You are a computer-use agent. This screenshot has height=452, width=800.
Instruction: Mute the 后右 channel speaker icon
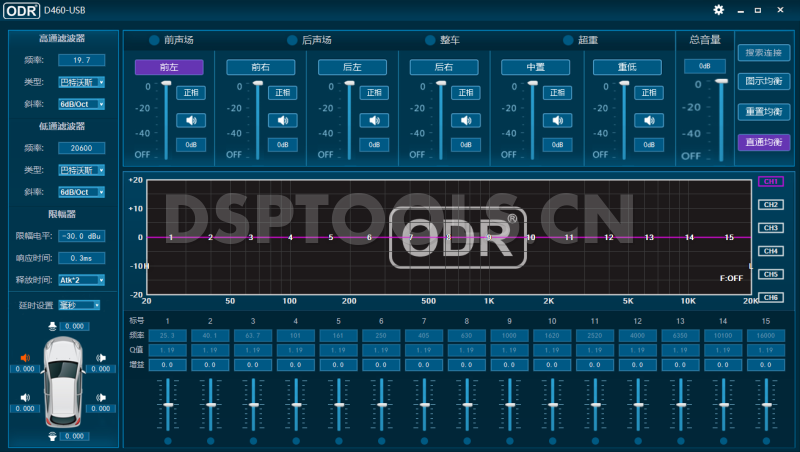coord(466,120)
